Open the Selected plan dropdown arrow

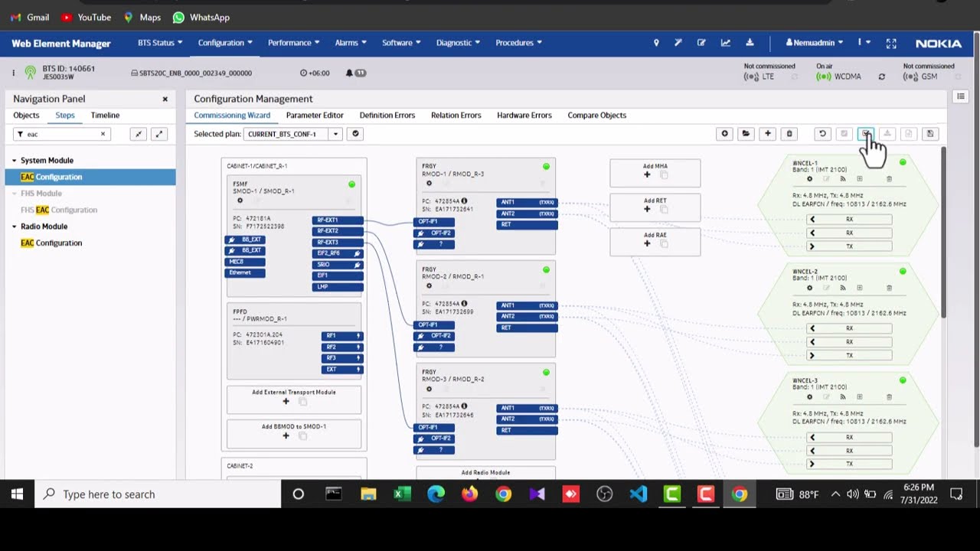point(335,134)
